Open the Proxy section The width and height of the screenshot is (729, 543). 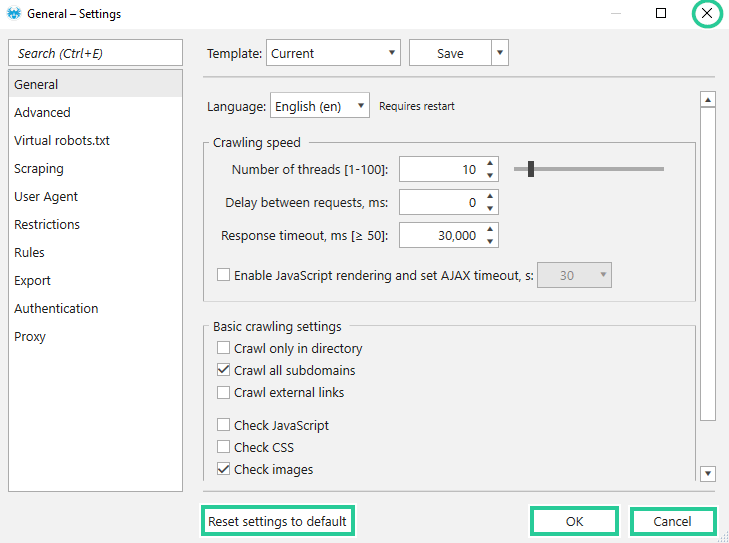pos(95,336)
